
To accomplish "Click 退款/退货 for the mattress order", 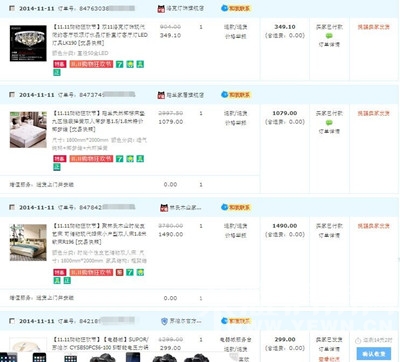I will pos(236,113).
